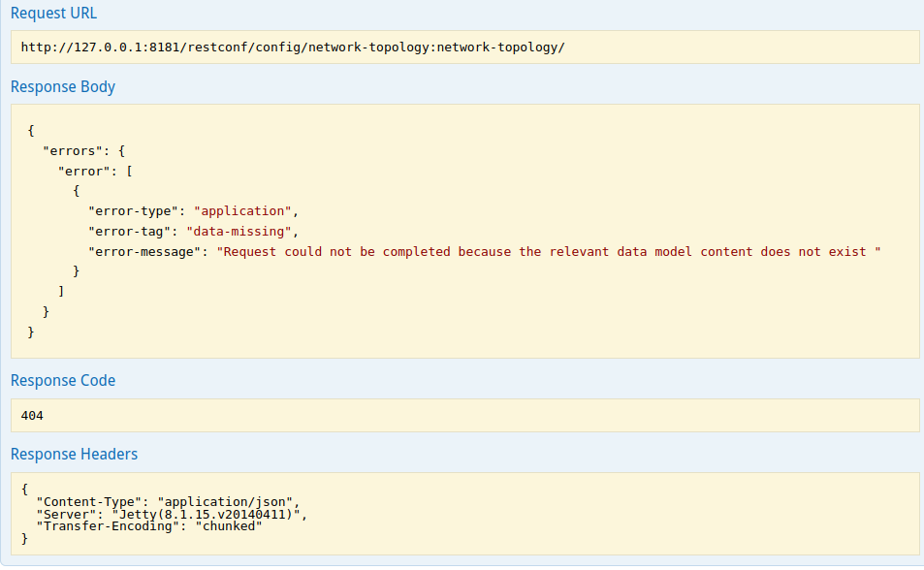Image resolution: width=924 pixels, height=570 pixels.
Task: Click the Response Body heading
Action: (x=62, y=87)
